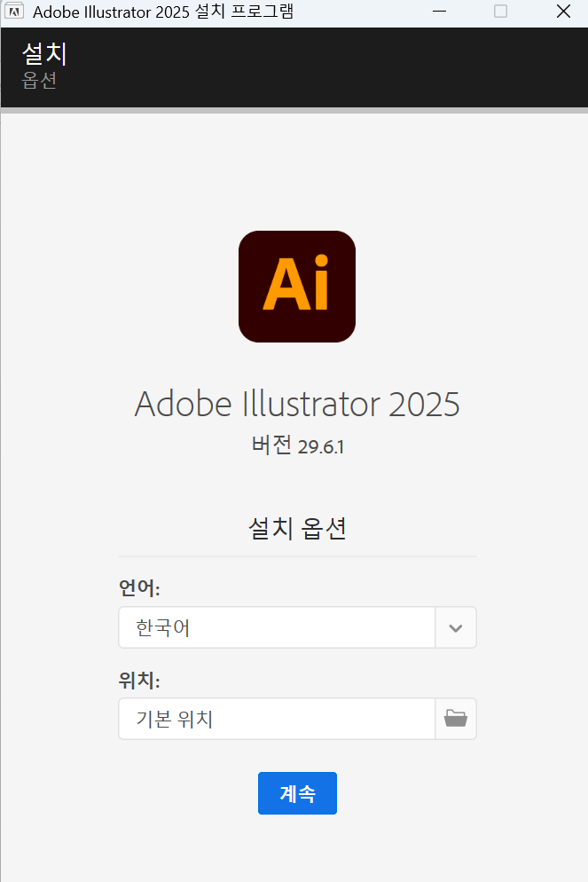The height and width of the screenshot is (882, 588).
Task: Click the Adobe Illustrator Ai logo icon
Action: click(x=297, y=287)
